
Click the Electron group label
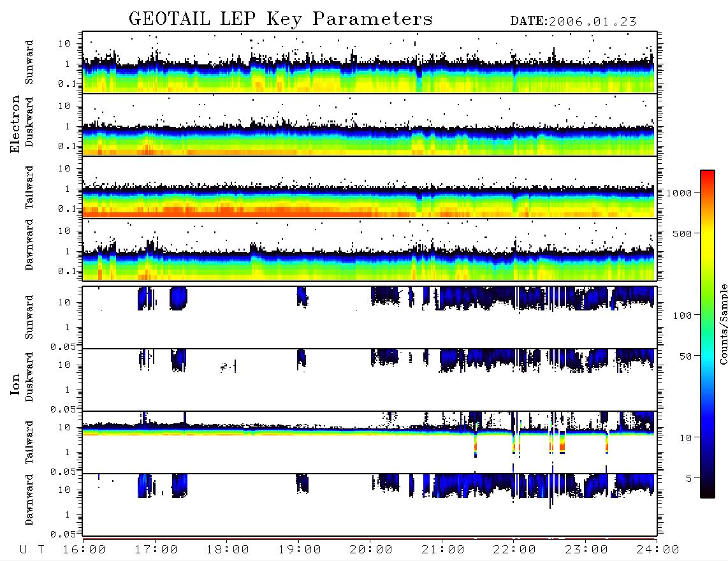click(15, 124)
